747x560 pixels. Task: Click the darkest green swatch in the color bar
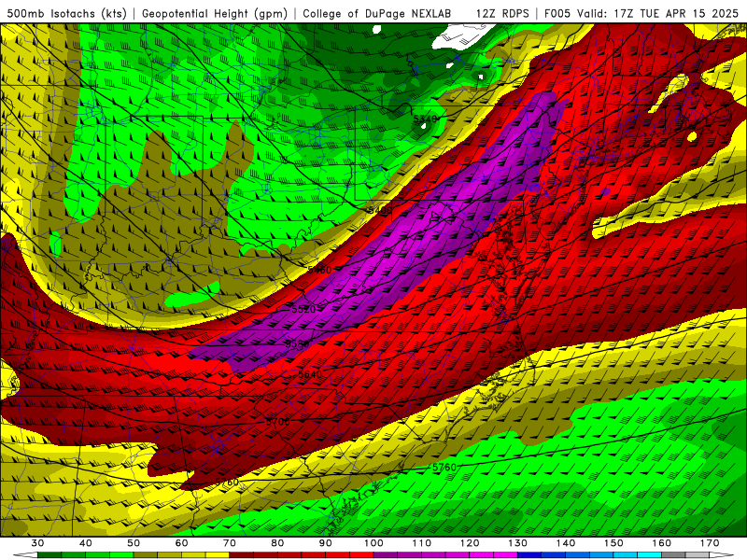tap(49, 554)
